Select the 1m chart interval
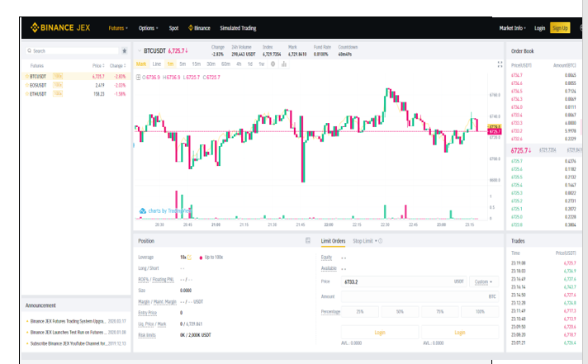Viewport: 588px width, 364px height. pos(170,64)
